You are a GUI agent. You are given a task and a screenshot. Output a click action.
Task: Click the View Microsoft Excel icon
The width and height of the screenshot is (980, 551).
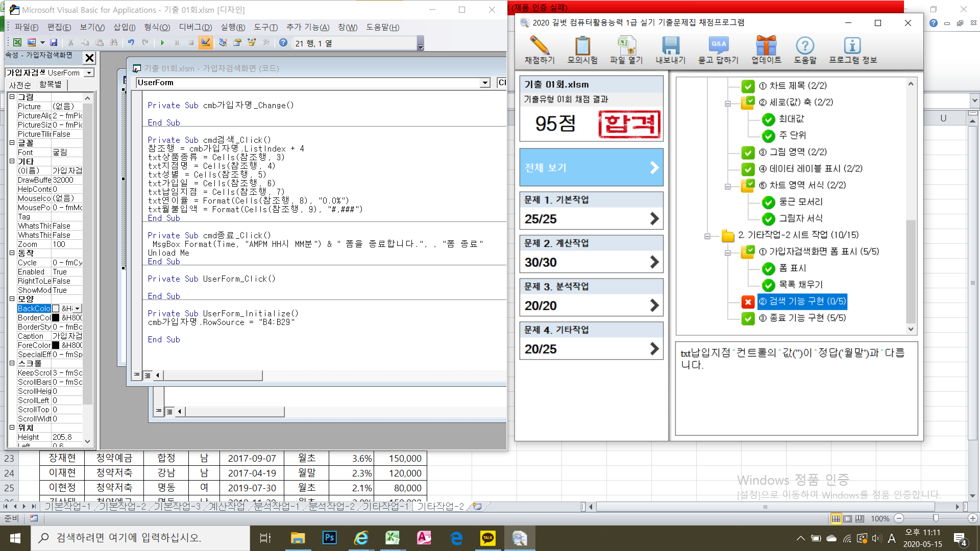point(17,43)
